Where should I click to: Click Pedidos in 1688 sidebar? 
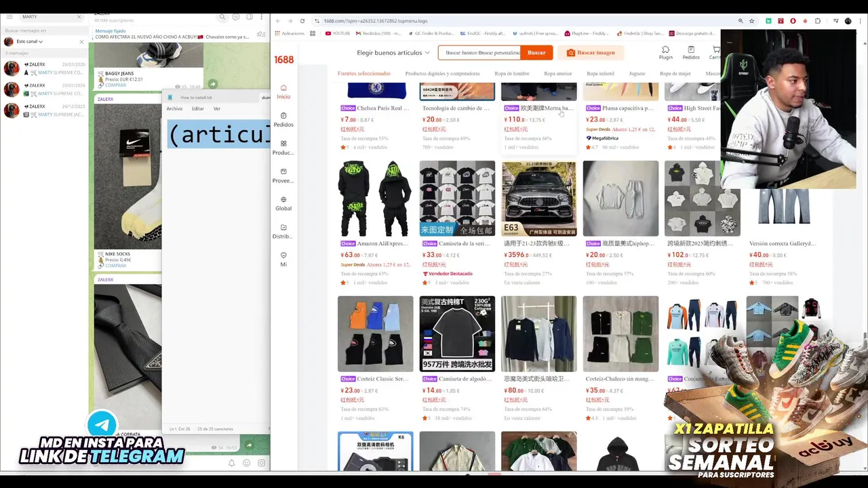283,120
